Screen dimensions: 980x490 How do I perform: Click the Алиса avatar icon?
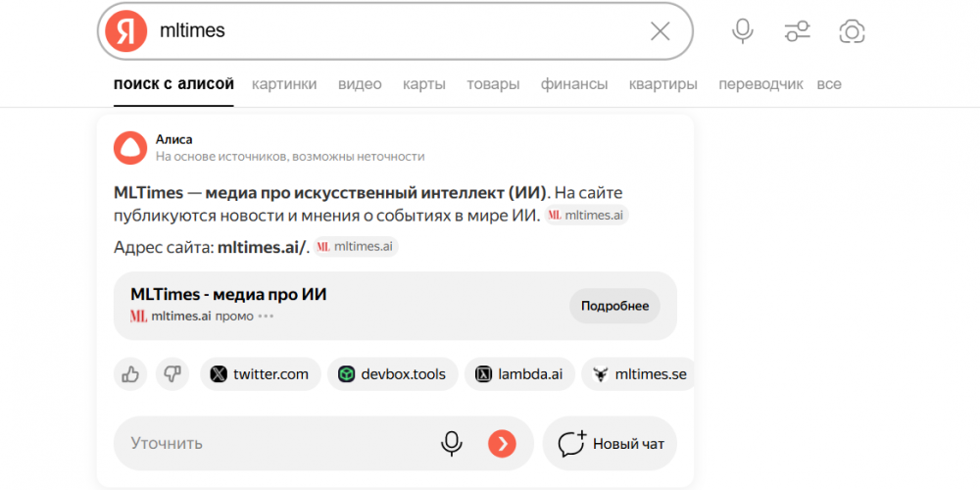pyautogui.click(x=130, y=148)
